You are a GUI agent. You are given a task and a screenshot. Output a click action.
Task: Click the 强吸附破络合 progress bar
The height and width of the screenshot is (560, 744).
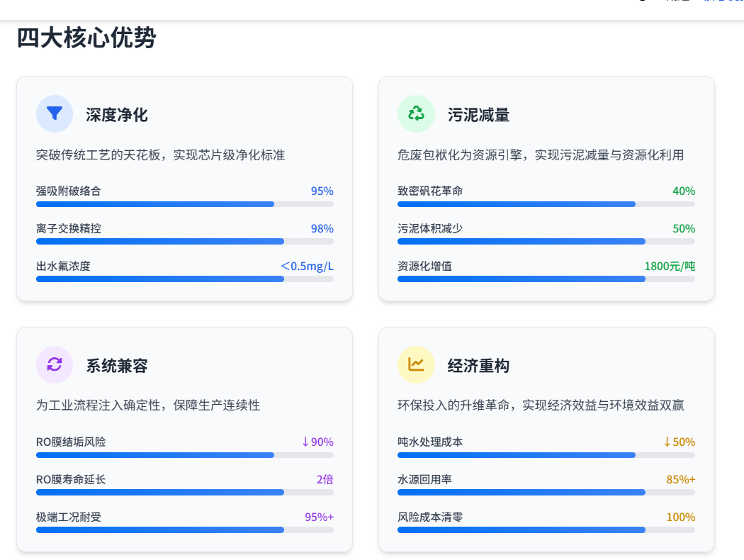tap(184, 204)
